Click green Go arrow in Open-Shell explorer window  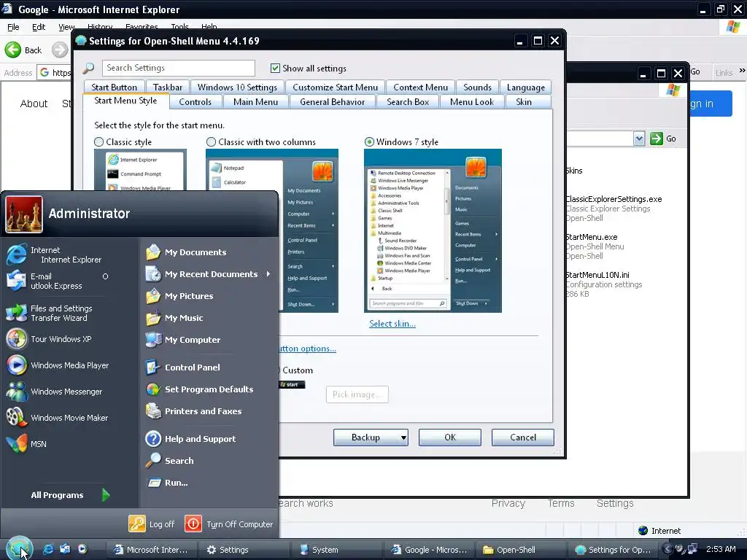pyautogui.click(x=657, y=139)
